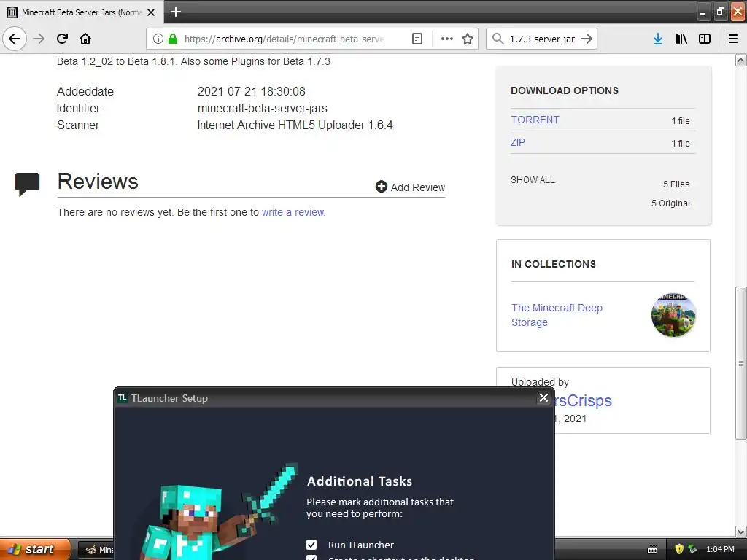Submit search with the arrow button
The width and height of the screenshot is (747, 560).
click(x=587, y=39)
